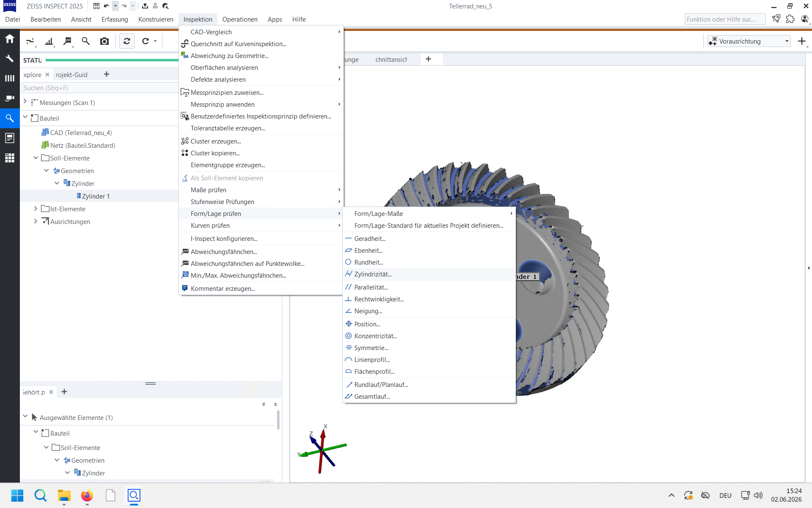Open Windows Start menu
The height and width of the screenshot is (508, 812).
tap(17, 495)
